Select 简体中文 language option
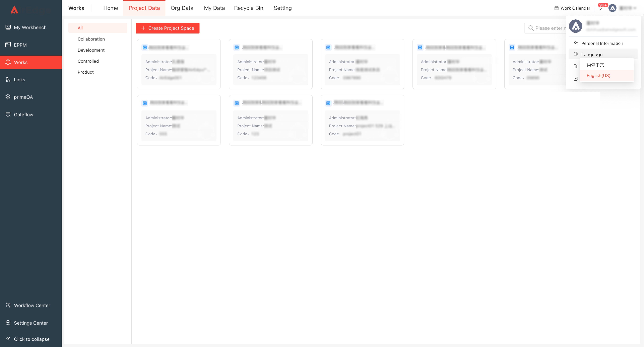 (595, 65)
